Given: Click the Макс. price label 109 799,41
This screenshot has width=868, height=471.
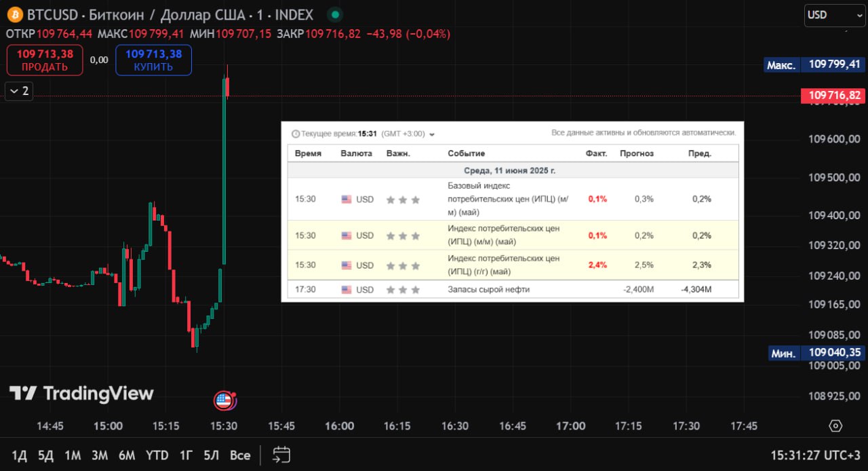Looking at the screenshot, I should coord(814,64).
